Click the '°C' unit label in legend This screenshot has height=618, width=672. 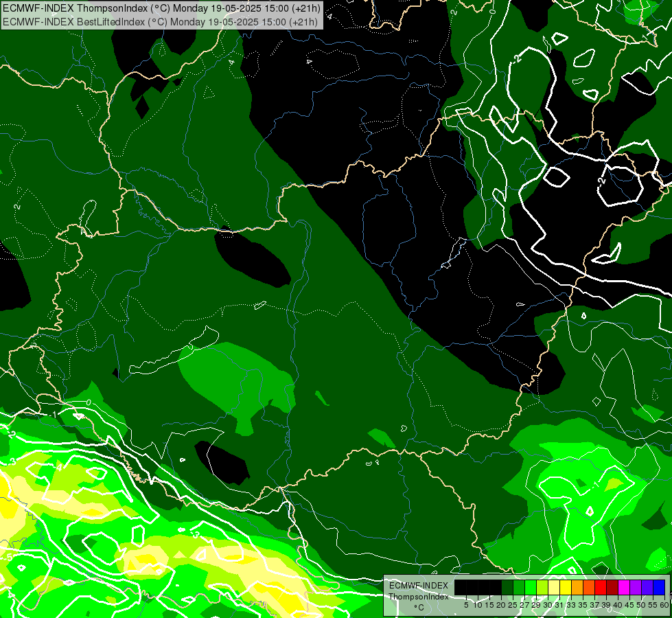click(x=419, y=608)
